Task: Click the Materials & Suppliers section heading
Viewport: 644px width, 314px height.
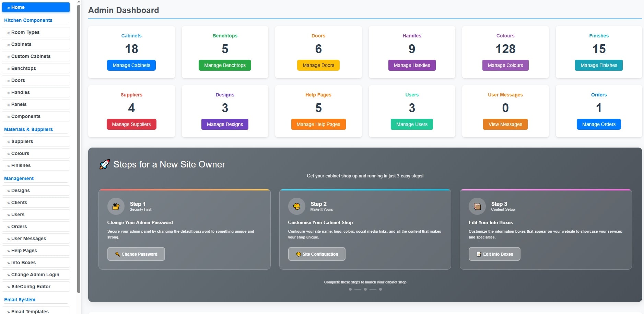Action: [28, 129]
